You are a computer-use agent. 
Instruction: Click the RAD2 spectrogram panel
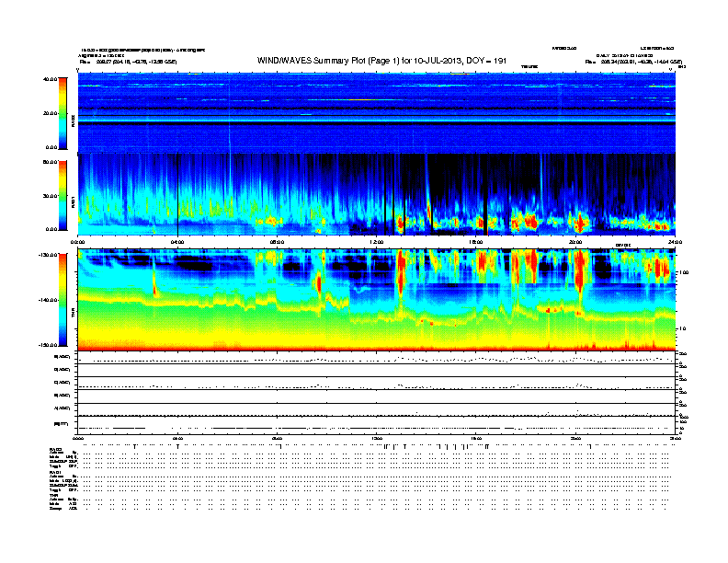[377, 113]
